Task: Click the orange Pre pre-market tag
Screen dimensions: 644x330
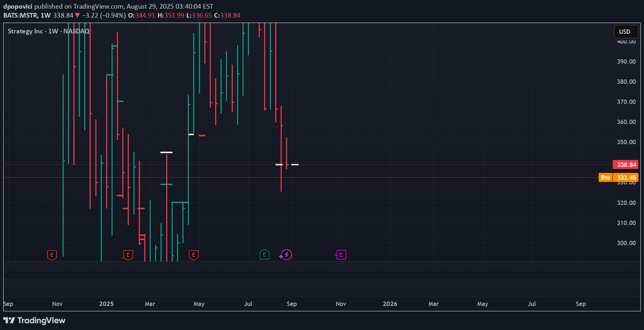Action: click(x=605, y=178)
